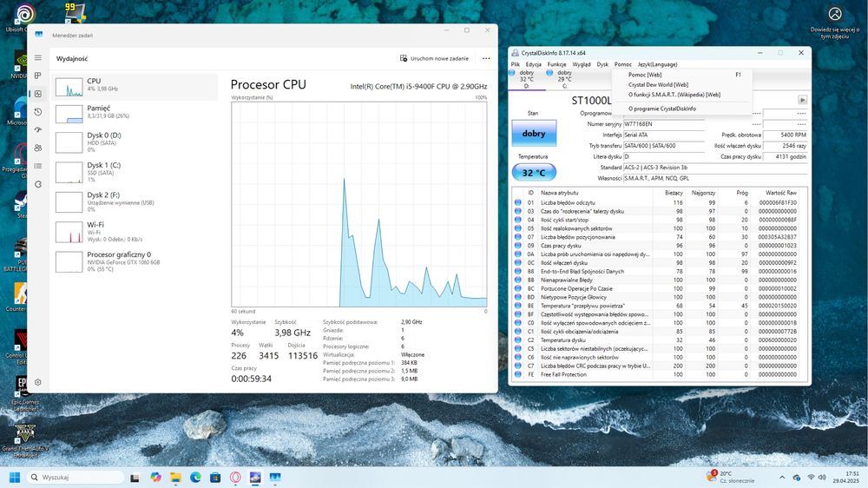Viewport: 868px width, 488px height.
Task: Select Wi-Fi performance entry
Action: (x=135, y=232)
